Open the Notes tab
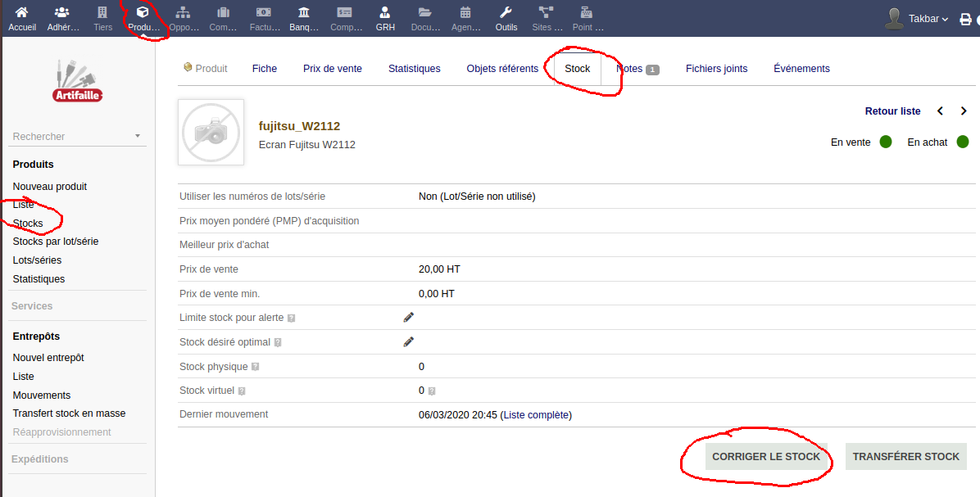This screenshot has height=497, width=980. [x=637, y=69]
